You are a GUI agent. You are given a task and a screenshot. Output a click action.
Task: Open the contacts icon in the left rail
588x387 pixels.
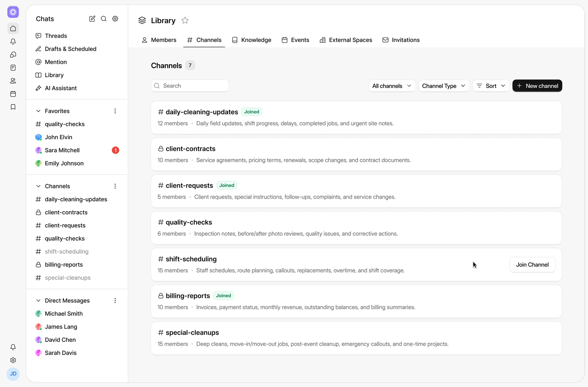click(x=13, y=81)
